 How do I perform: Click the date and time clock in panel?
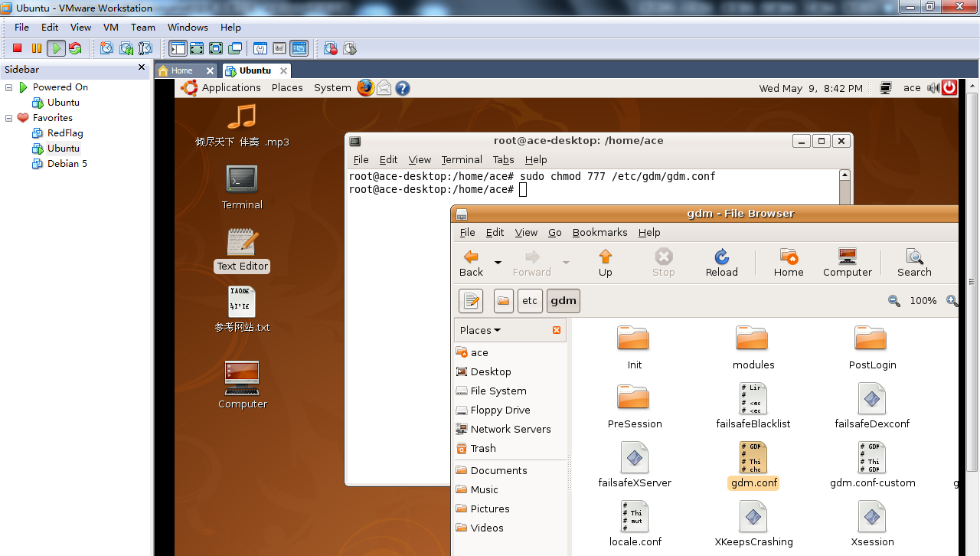811,88
